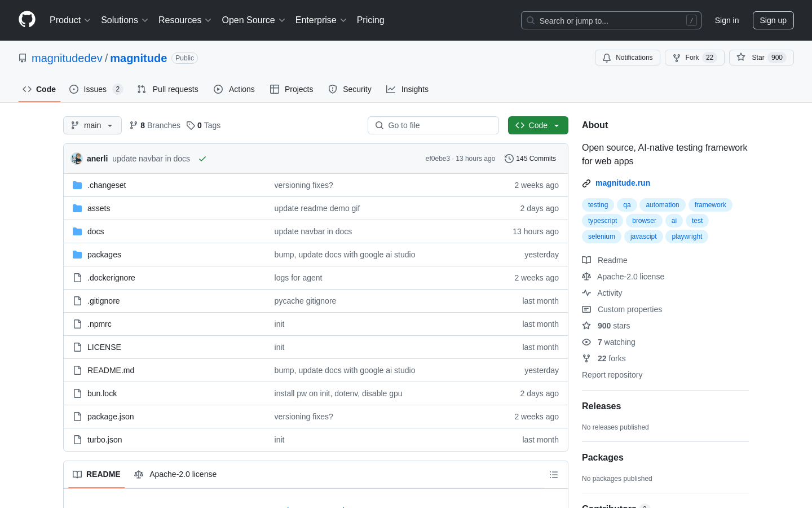Click the pulse icon beside Activity

[x=586, y=293]
